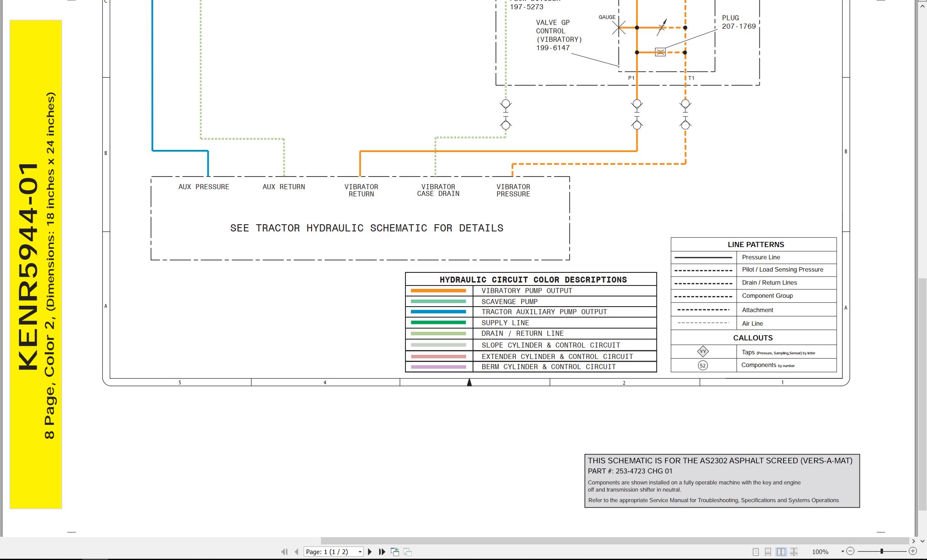Click the VALVE GP CONTROL (VIBRATORY) label
This screenshot has height=560, width=927.
click(x=559, y=35)
